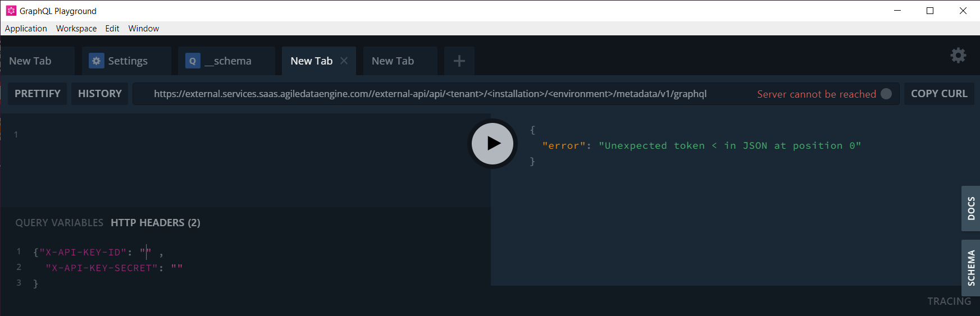980x316 pixels.
Task: Expand the SCHEMA side panel
Action: (971, 268)
